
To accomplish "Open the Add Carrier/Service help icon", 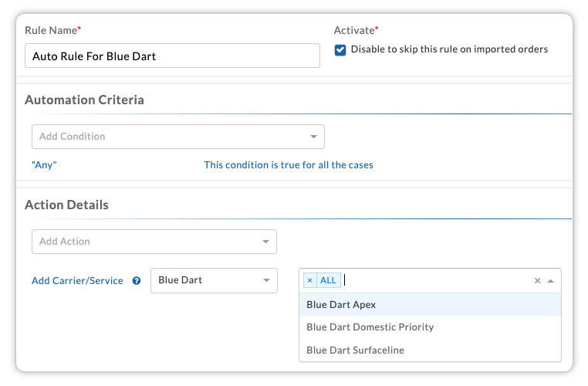I will 137,280.
